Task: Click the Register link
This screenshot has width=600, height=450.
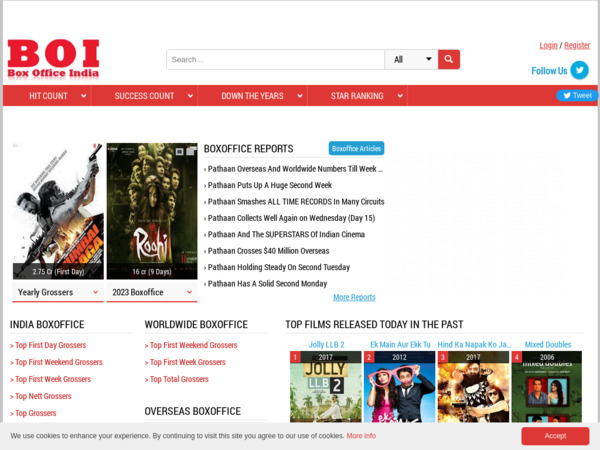Action: click(577, 45)
